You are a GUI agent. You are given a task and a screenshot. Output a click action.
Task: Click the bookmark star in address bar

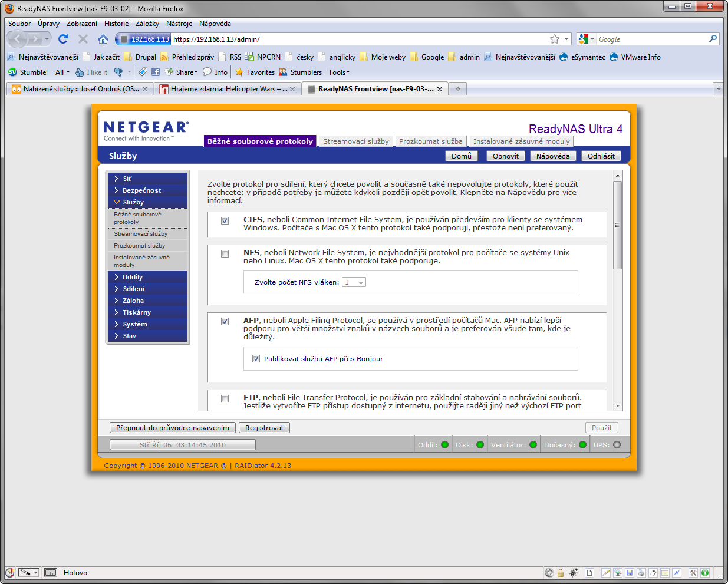tap(555, 39)
